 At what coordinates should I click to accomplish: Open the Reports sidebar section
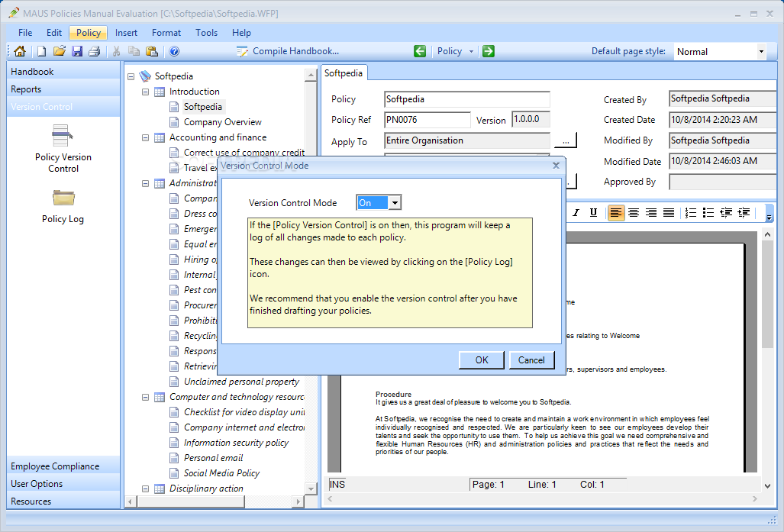pos(63,89)
